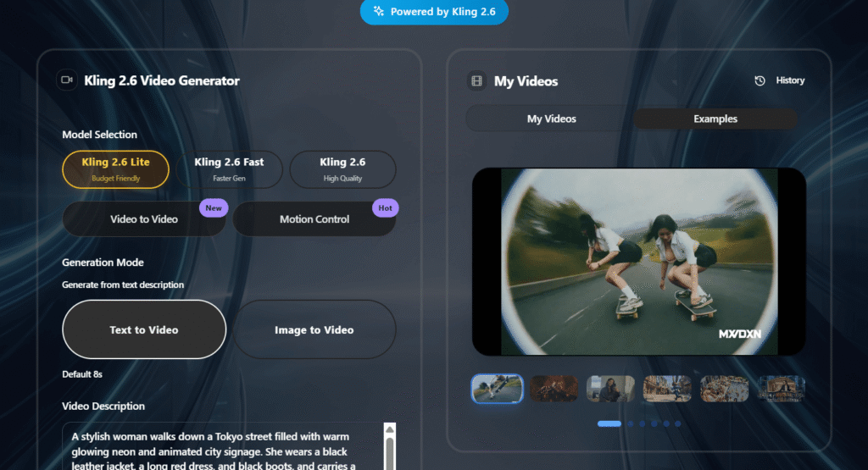Click the Hot badge on Motion Control
The height and width of the screenshot is (470, 868).
click(386, 208)
